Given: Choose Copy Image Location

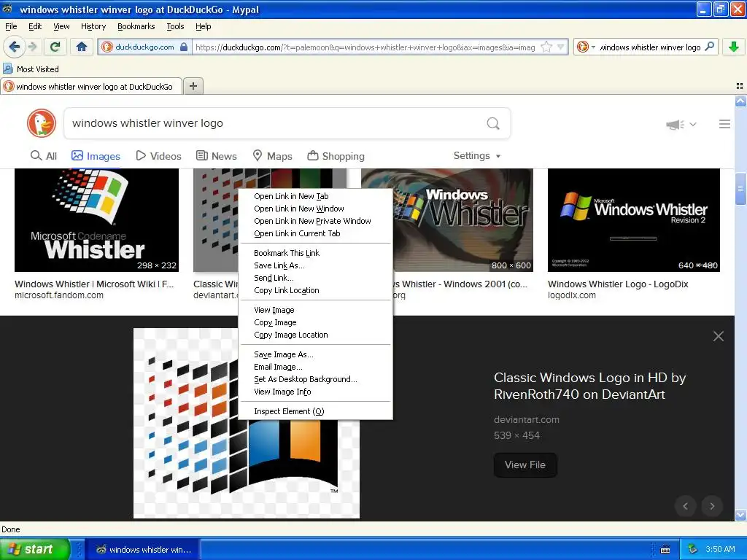Looking at the screenshot, I should (x=315, y=335).
